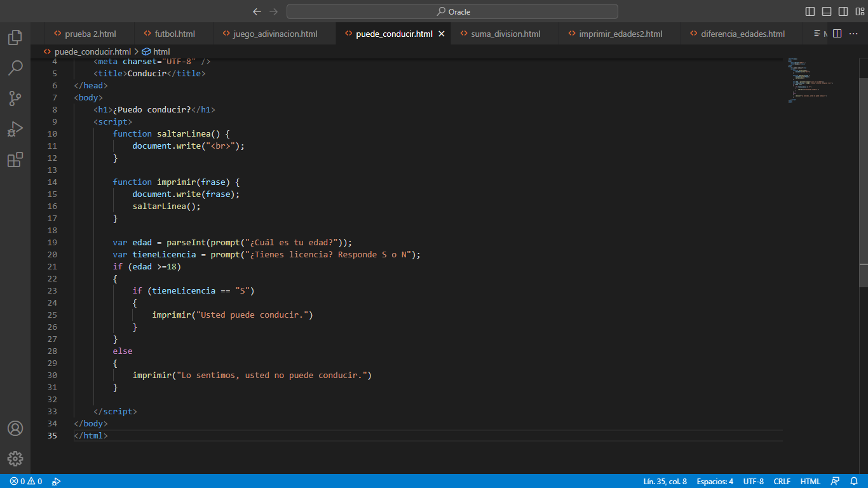This screenshot has width=868, height=488.
Task: Click the "Usted puede conducir." string
Action: [252, 315]
